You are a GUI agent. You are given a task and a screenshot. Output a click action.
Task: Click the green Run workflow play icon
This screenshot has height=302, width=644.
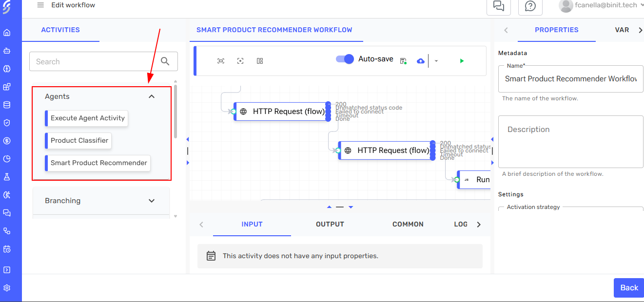(462, 61)
